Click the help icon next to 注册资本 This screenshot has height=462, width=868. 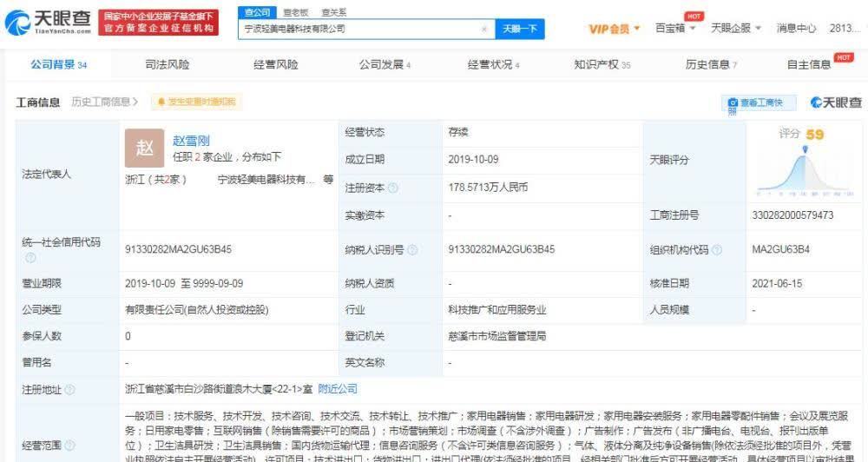[x=393, y=188]
